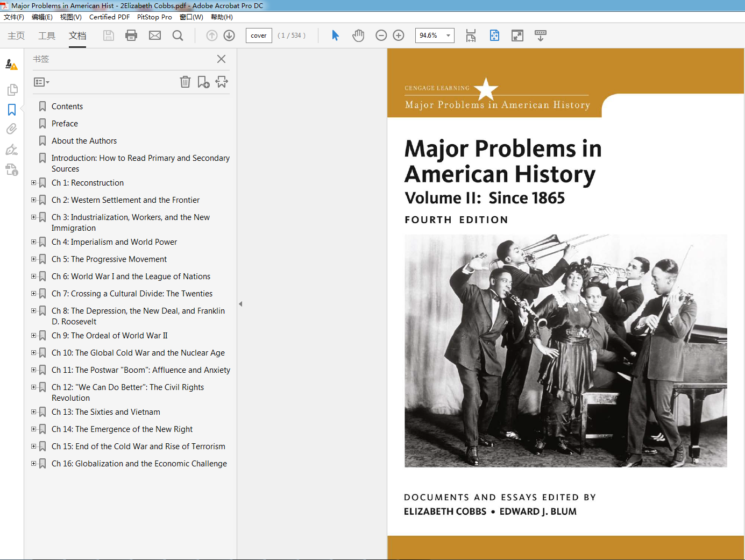Open bookmark options dropdown menu
The width and height of the screenshot is (745, 560).
(41, 82)
